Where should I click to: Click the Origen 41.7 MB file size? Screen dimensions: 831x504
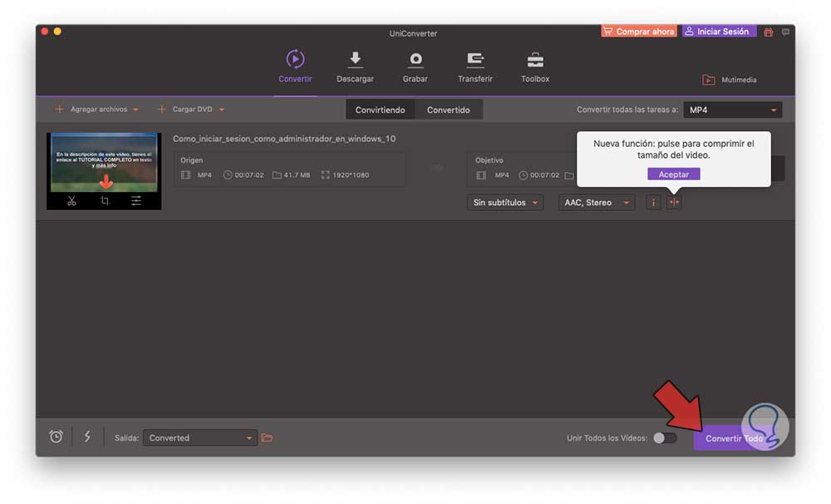(297, 174)
